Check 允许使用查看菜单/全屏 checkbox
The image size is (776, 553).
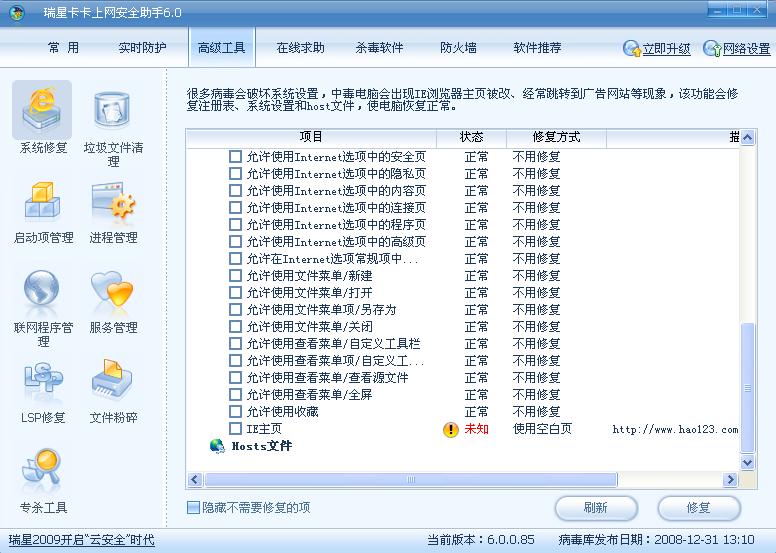(x=236, y=395)
